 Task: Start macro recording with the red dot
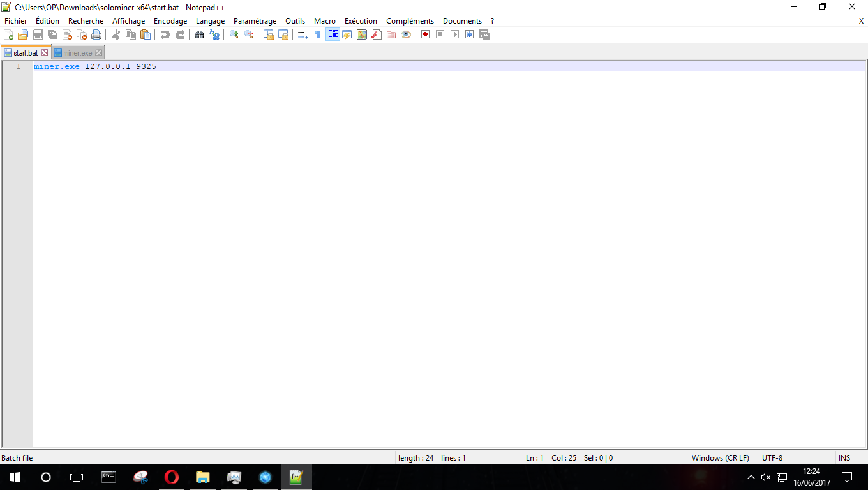pyautogui.click(x=425, y=34)
